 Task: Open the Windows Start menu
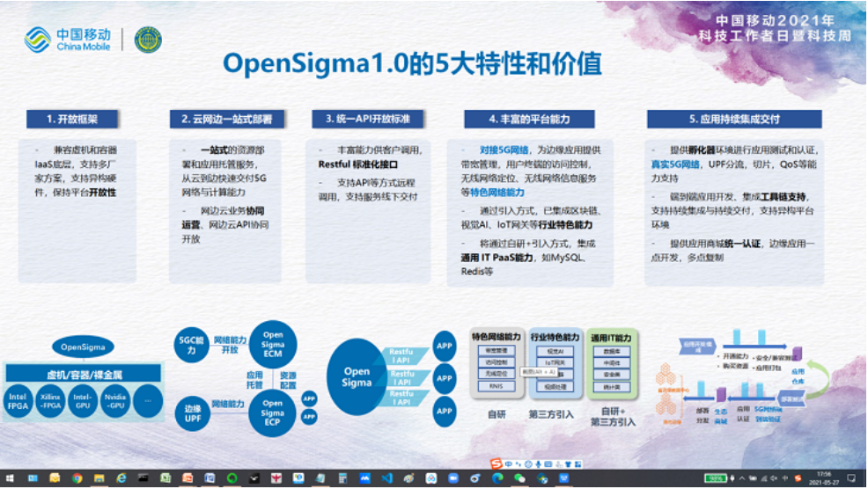coord(10,478)
